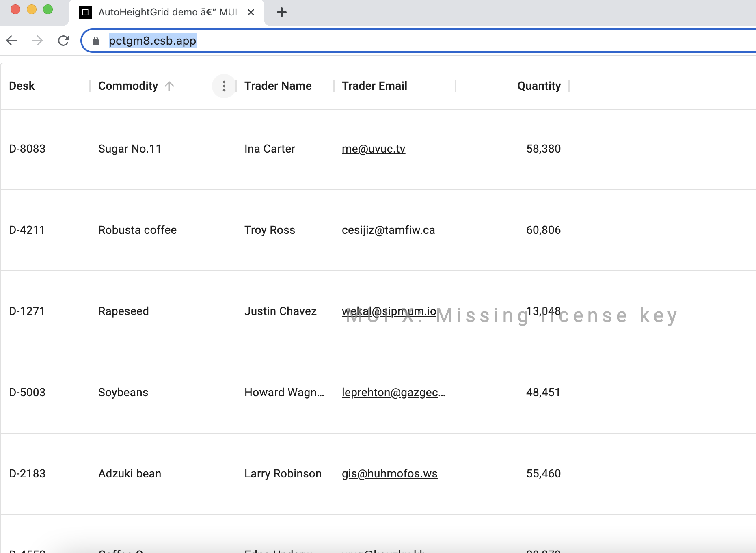
Task: Select the D-8083 Desk cell
Action: [27, 149]
